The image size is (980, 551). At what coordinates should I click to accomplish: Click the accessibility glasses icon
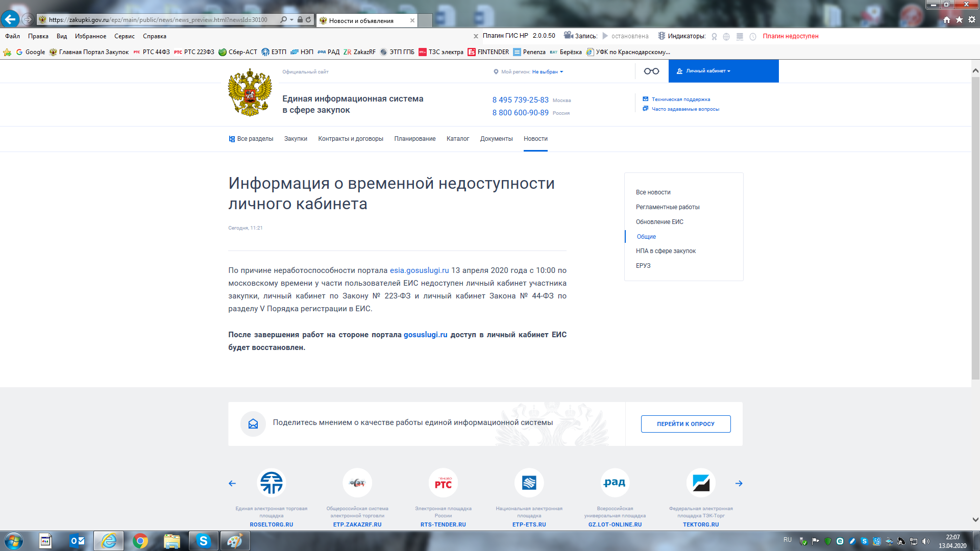(651, 71)
